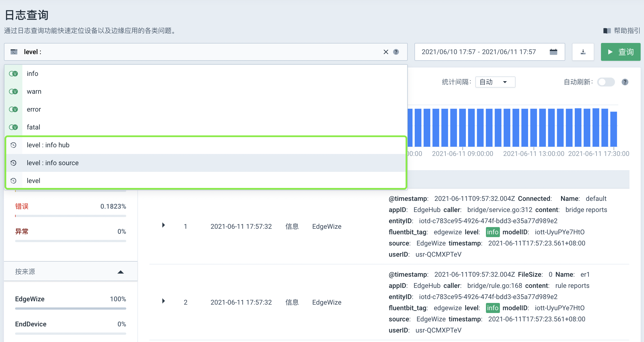
Task: Toggle the 自动刷新 switch
Action: 606,82
